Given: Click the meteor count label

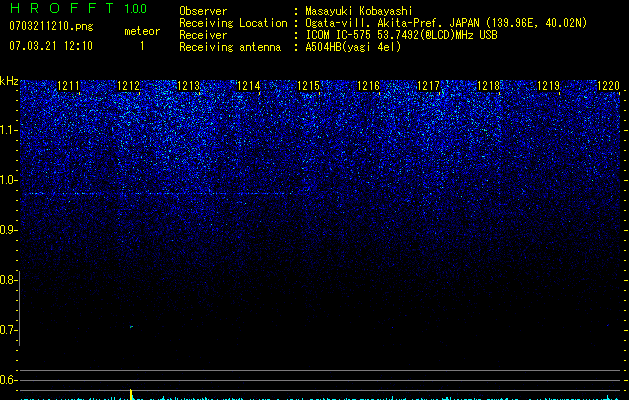Looking at the screenshot, I should pos(142,31).
